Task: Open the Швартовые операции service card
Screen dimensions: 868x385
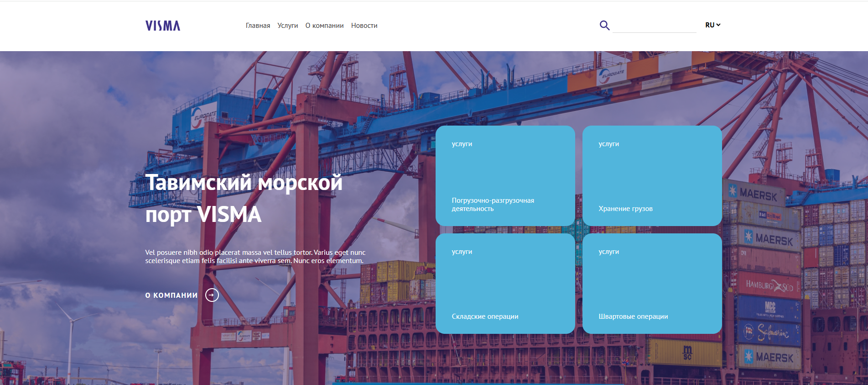Action: tap(652, 284)
